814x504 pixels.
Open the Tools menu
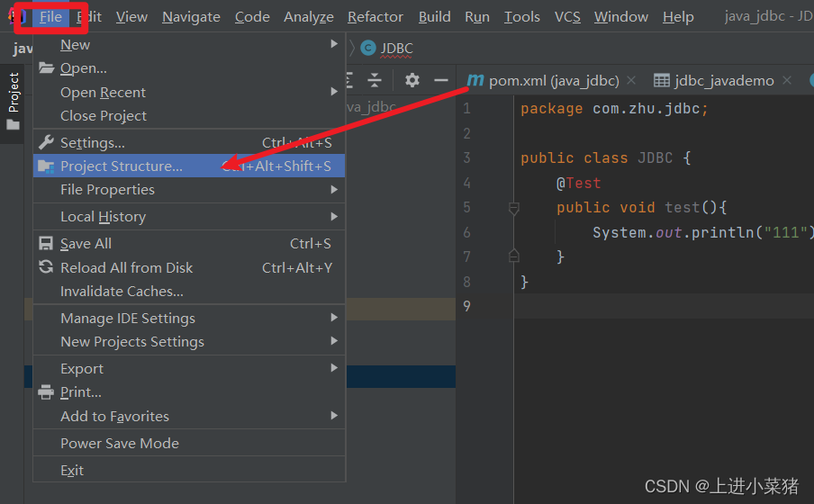pyautogui.click(x=521, y=17)
